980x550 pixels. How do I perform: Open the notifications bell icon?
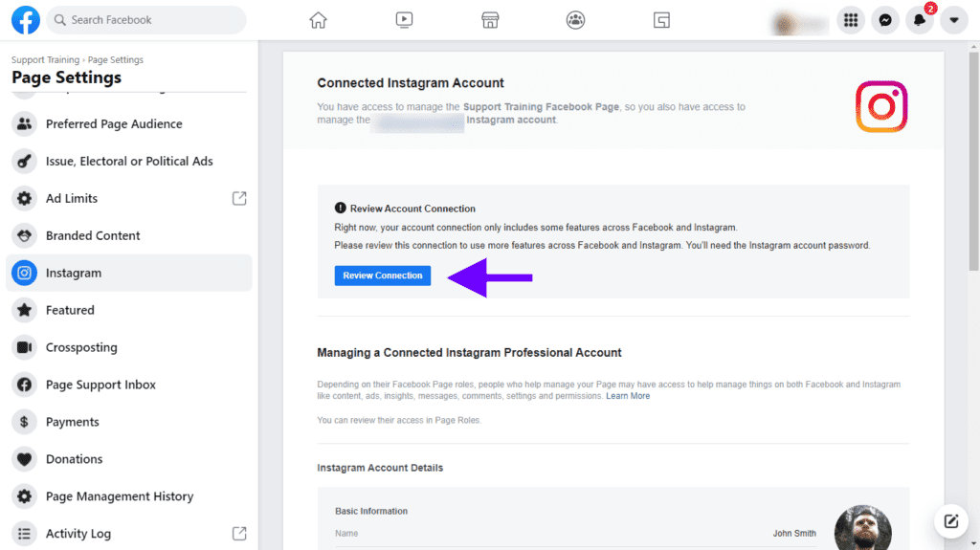click(920, 20)
